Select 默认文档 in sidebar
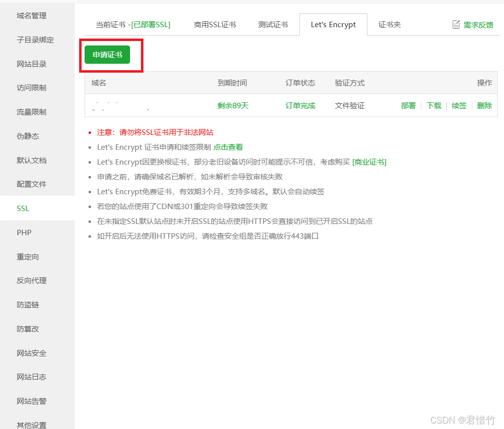504x429 pixels. pos(32,160)
